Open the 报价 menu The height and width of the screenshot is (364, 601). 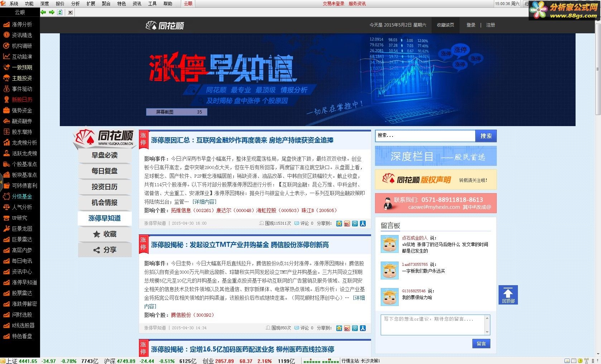[x=60, y=4]
